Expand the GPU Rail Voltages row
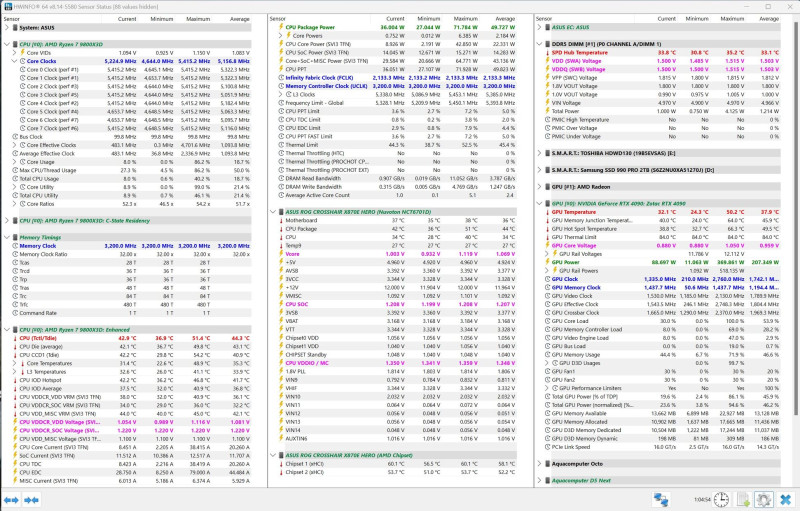The image size is (800, 511). 547,254
